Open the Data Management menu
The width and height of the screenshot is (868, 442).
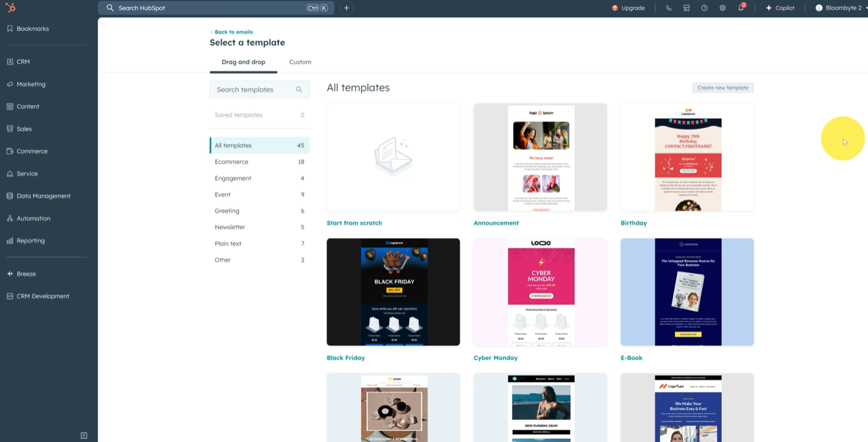pos(39,196)
